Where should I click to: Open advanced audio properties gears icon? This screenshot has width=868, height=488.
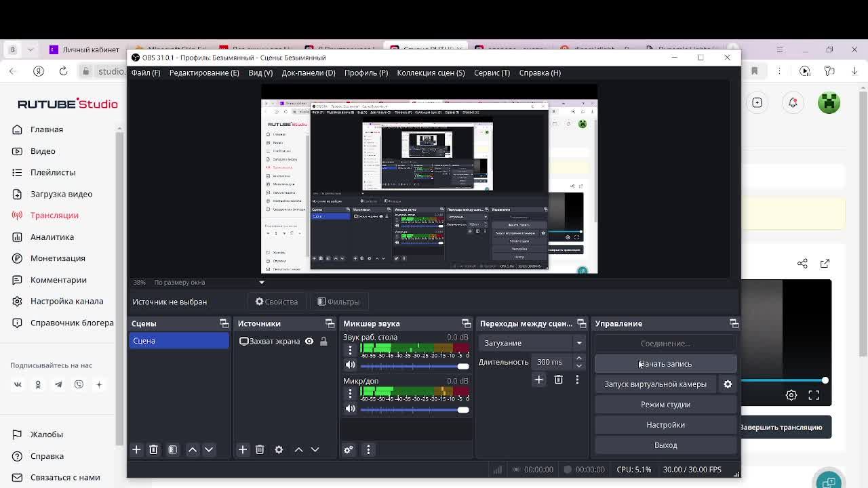coord(349,449)
